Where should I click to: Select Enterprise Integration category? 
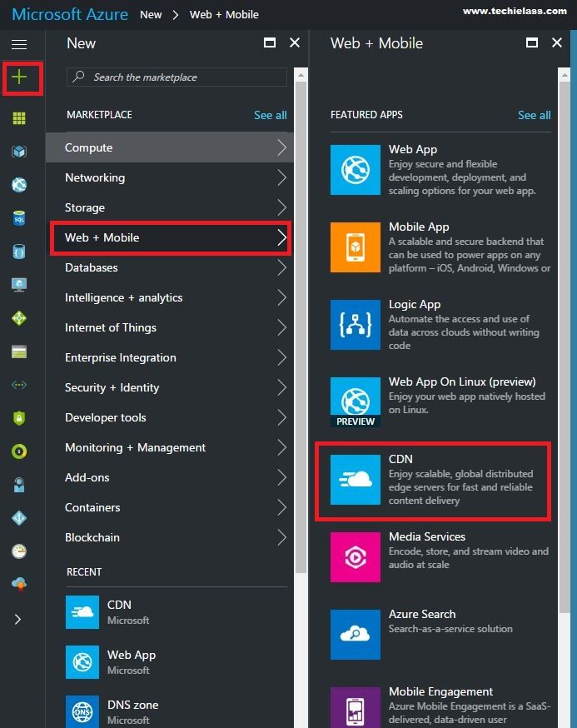coord(169,357)
